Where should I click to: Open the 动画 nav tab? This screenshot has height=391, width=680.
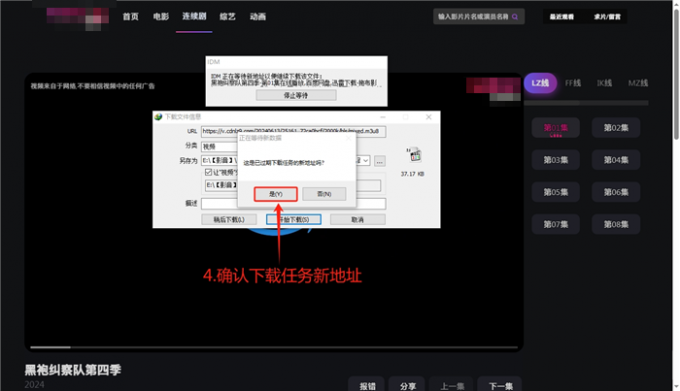pyautogui.click(x=258, y=17)
